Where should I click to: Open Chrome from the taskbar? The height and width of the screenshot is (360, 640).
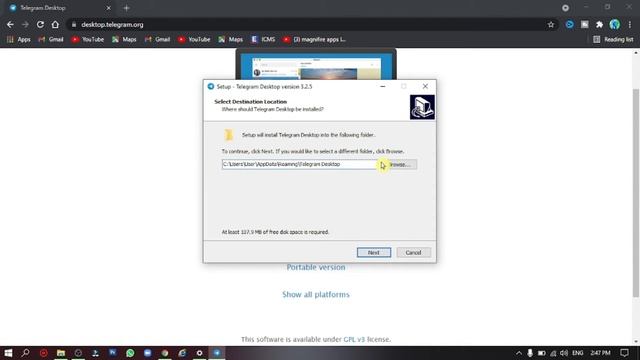[x=165, y=353]
